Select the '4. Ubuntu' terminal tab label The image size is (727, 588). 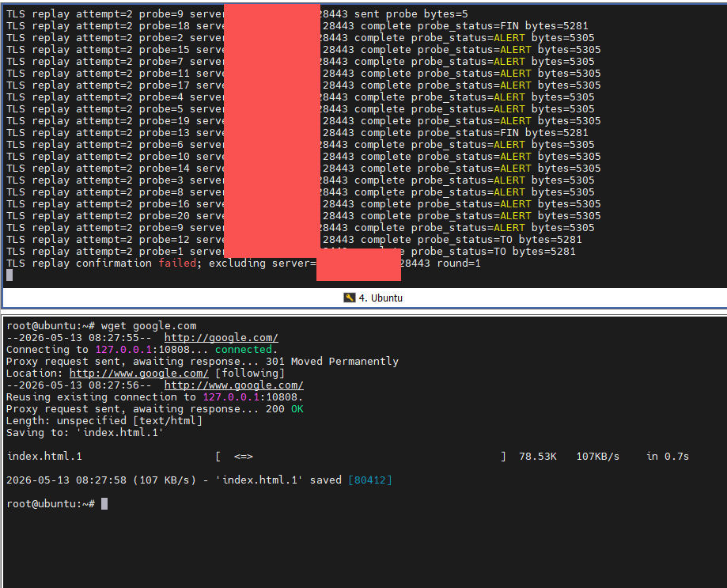381,298
